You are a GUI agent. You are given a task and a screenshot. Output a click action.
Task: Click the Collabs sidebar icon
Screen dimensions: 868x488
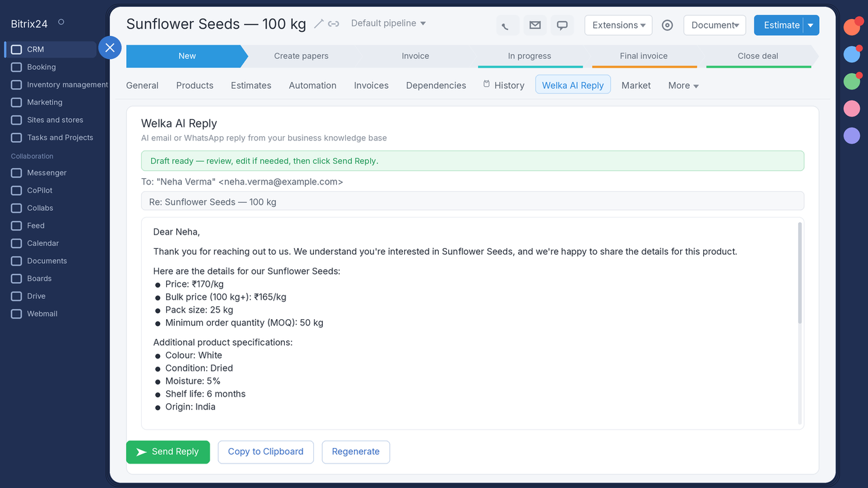[x=16, y=208]
